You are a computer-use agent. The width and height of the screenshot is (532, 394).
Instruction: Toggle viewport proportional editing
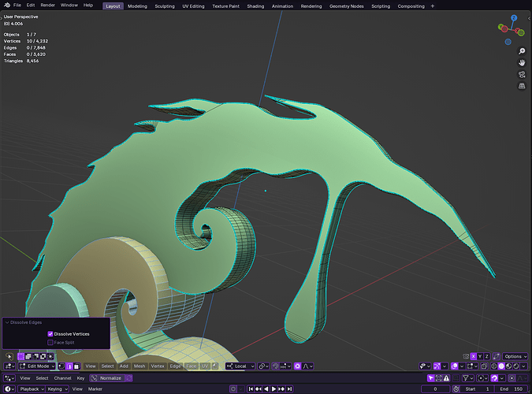[298, 366]
